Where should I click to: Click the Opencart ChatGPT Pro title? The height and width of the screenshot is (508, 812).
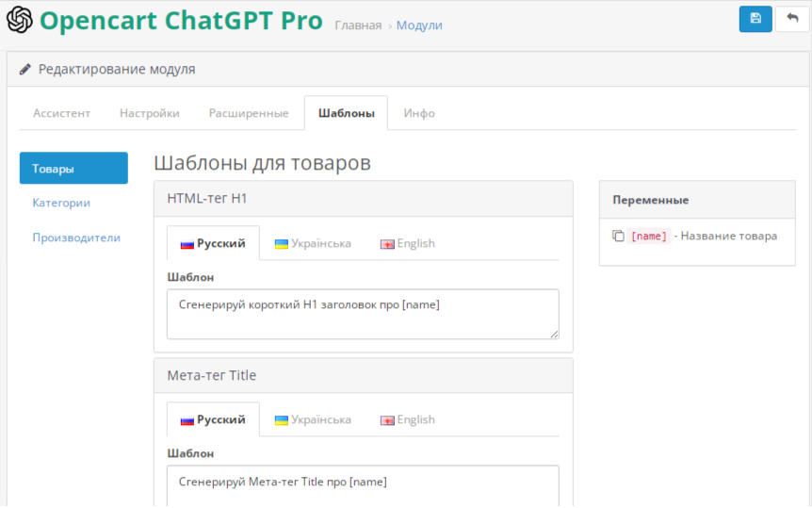point(181,20)
